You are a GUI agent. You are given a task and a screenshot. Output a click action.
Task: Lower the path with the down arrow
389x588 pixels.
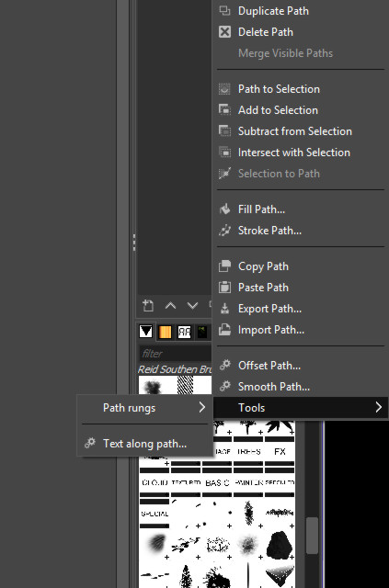[x=192, y=306]
